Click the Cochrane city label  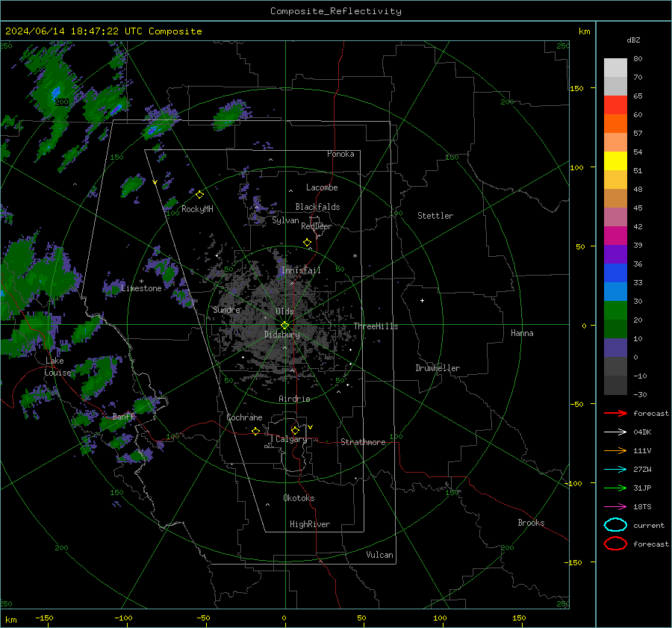[x=244, y=417]
